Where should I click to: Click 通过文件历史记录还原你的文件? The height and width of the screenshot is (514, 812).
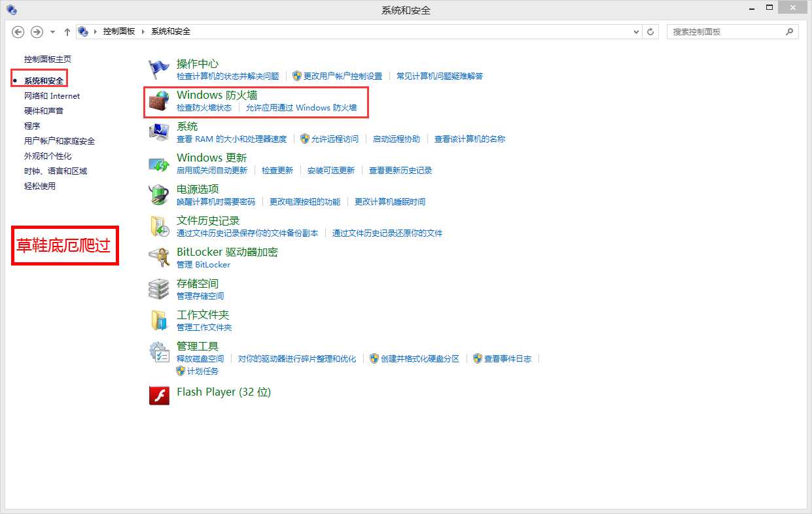387,233
